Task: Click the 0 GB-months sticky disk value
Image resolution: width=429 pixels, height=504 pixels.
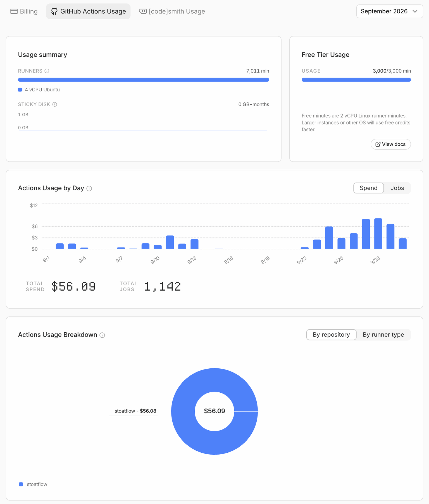Action: [254, 104]
